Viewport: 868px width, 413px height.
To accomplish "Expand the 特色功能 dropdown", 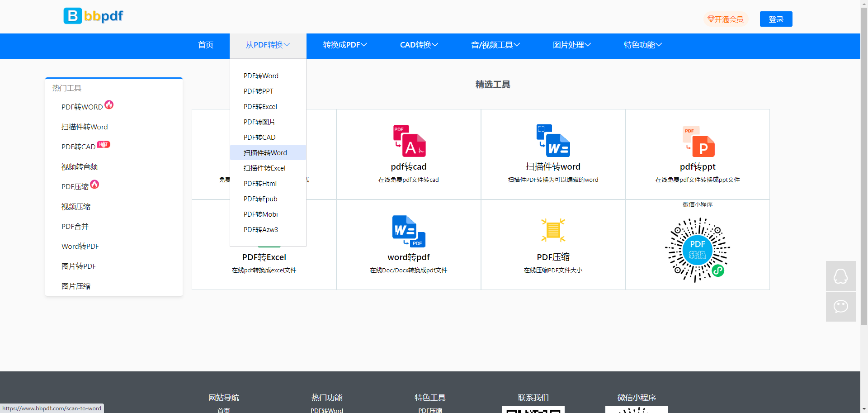I will tap(643, 45).
